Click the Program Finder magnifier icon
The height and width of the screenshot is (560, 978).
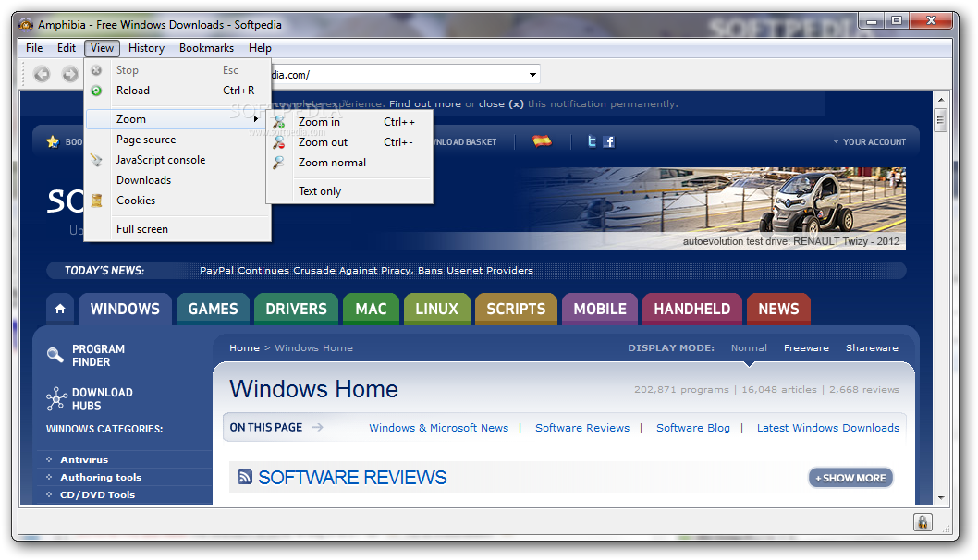click(55, 355)
